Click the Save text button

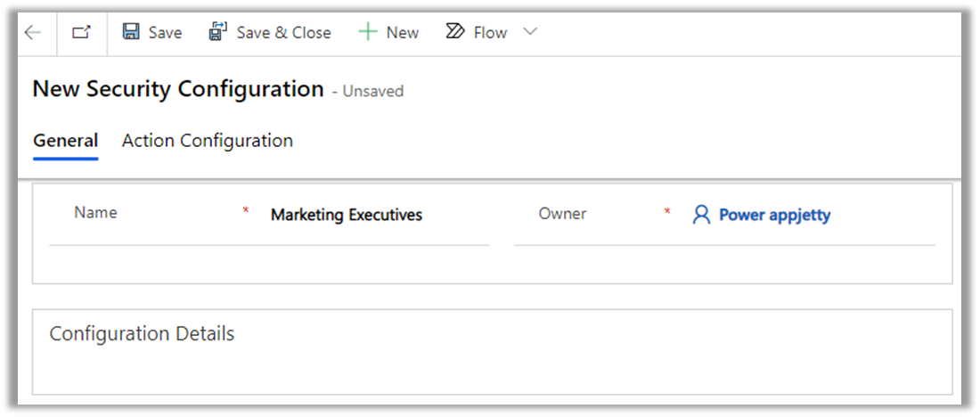pos(165,33)
